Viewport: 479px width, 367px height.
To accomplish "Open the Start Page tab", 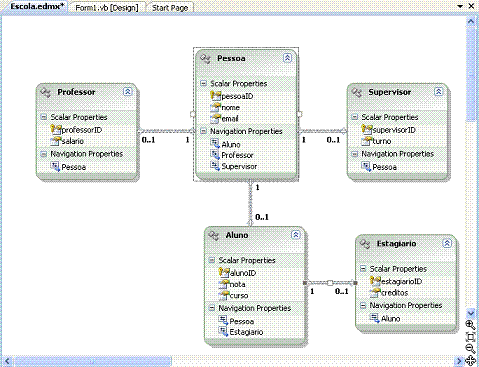I will coord(170,8).
